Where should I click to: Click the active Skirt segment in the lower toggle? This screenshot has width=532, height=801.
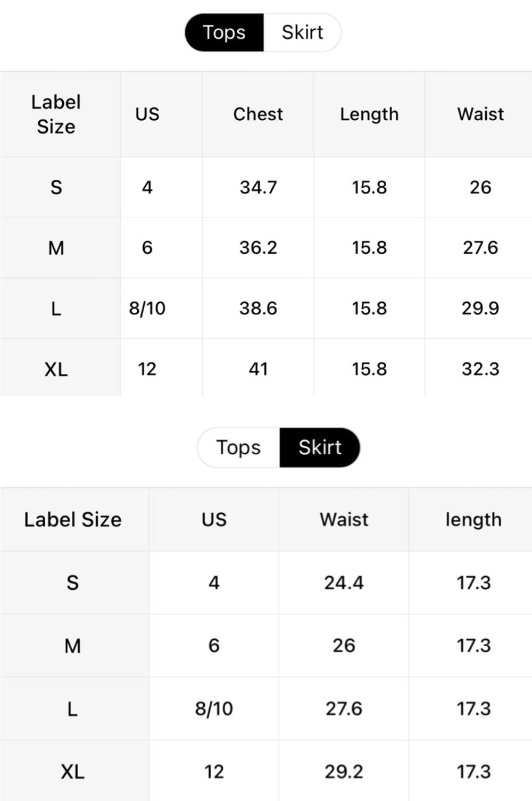pyautogui.click(x=320, y=447)
